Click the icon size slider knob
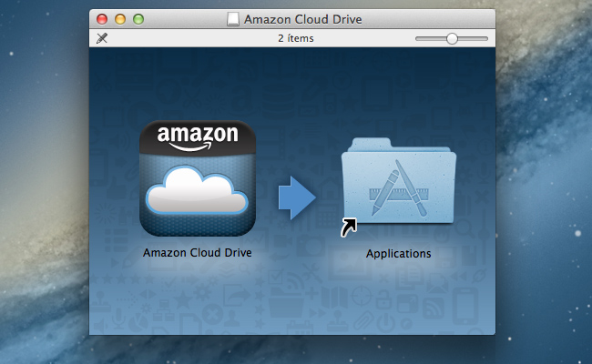592x364 pixels. click(x=452, y=38)
